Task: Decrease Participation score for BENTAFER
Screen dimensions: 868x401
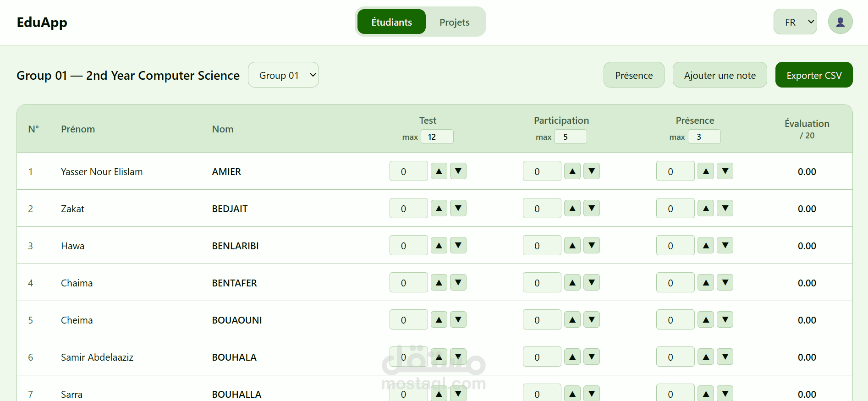Action: 591,283
